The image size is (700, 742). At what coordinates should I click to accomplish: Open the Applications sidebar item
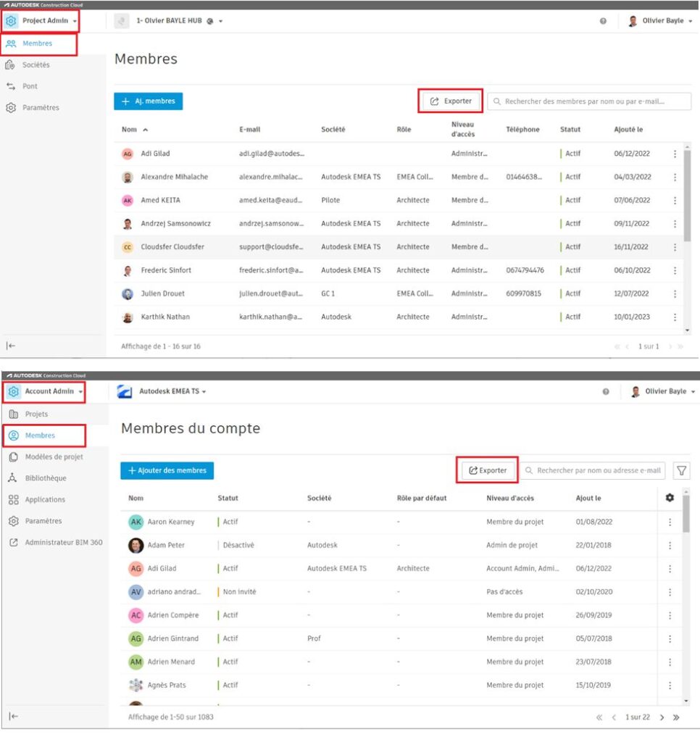45,500
